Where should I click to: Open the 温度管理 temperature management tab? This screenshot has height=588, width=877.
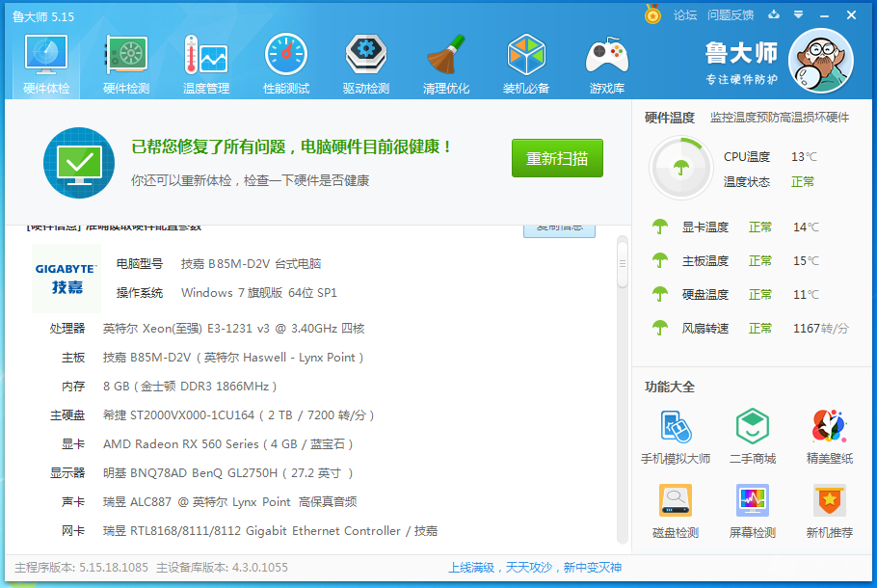(206, 65)
